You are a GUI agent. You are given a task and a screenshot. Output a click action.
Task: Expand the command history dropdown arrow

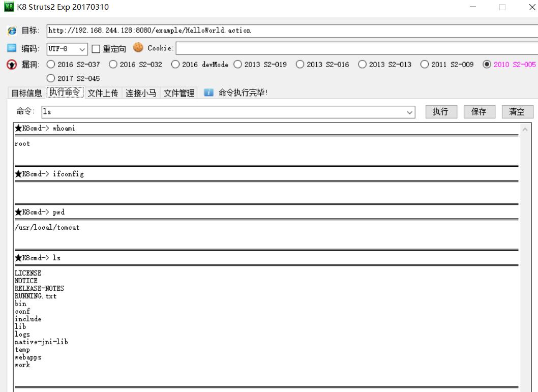tap(409, 112)
